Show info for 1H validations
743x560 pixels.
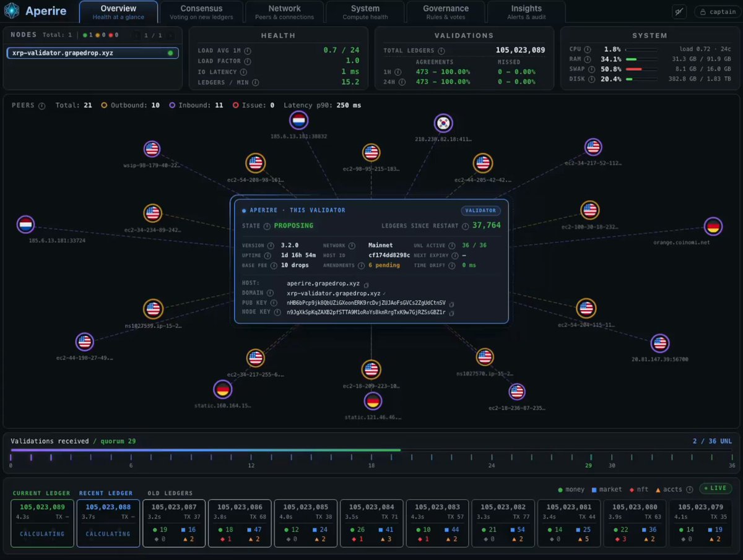(397, 72)
